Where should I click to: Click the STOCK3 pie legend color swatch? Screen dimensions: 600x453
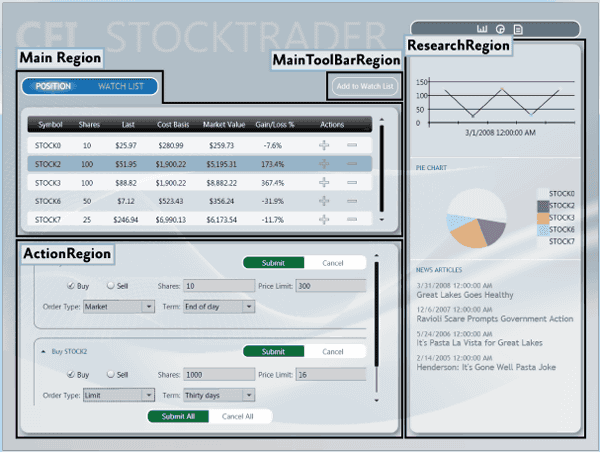point(543,218)
